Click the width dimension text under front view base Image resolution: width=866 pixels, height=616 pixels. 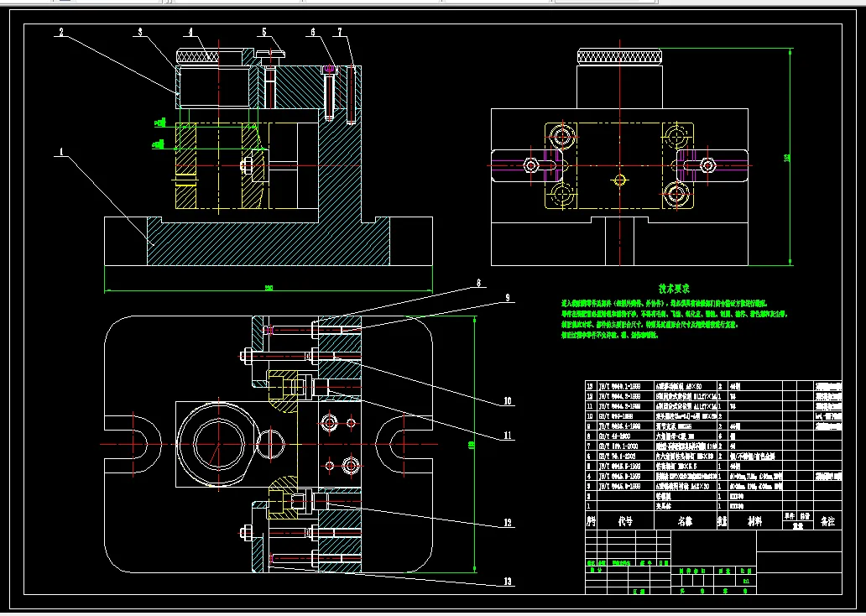(x=269, y=288)
